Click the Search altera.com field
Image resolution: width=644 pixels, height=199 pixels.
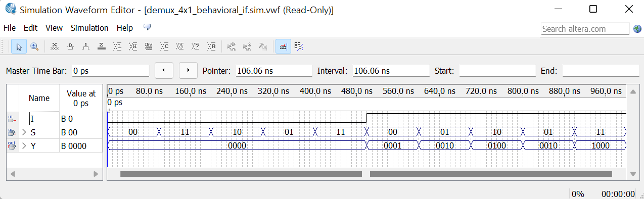point(585,29)
